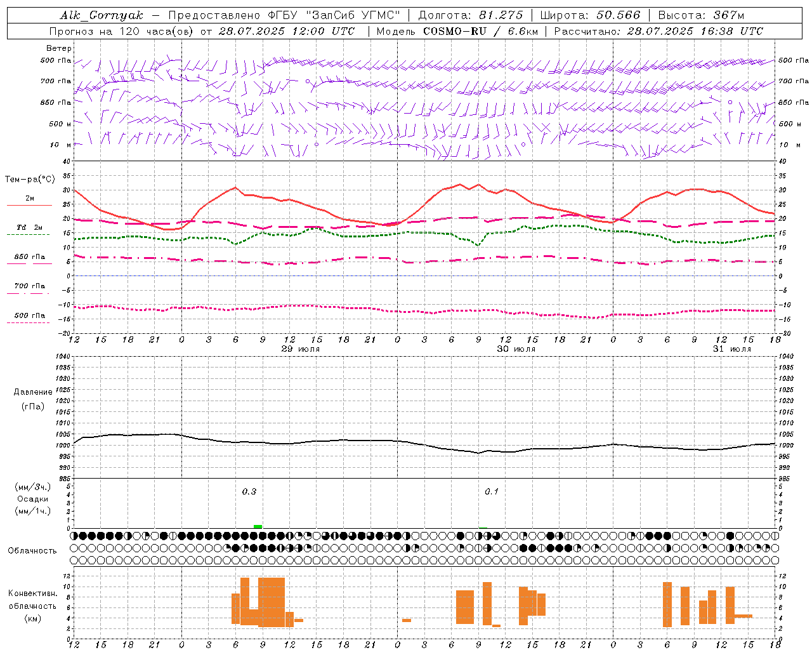The width and height of the screenshot is (812, 650).
Task: Click the elevation value Высота: 367м
Action: tap(701, 15)
